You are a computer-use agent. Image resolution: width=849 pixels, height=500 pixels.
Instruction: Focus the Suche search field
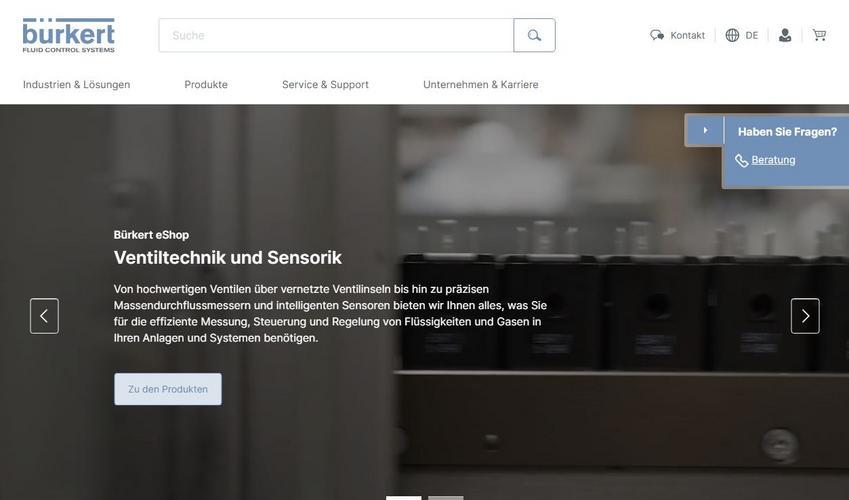(x=336, y=35)
